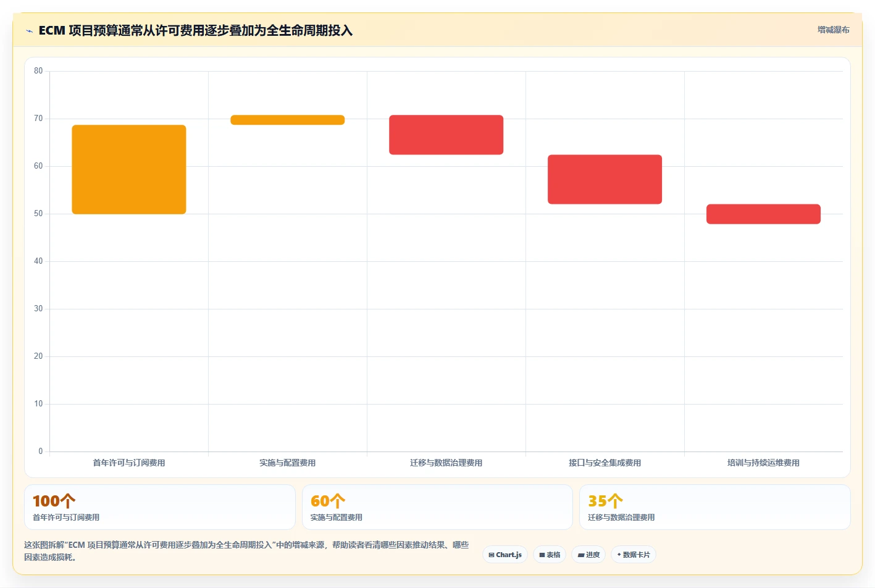Open the 100个 data card
The height and width of the screenshot is (588, 875).
pos(160,507)
